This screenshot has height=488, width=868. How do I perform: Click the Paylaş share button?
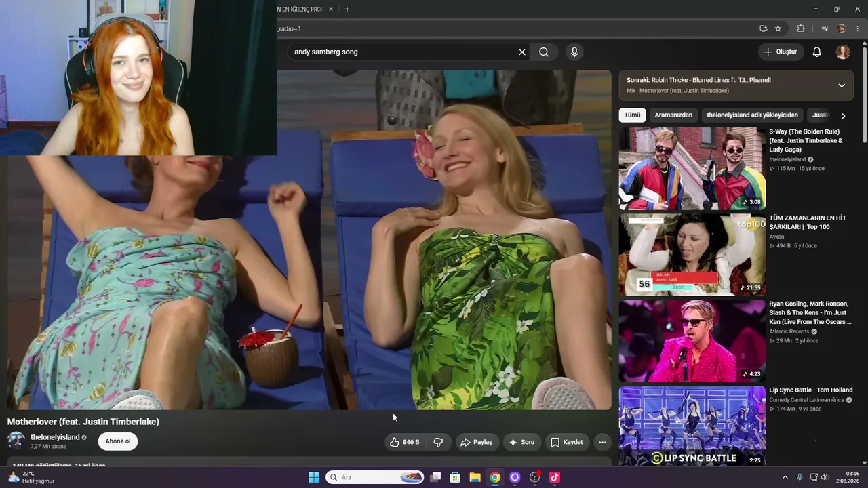click(x=476, y=442)
